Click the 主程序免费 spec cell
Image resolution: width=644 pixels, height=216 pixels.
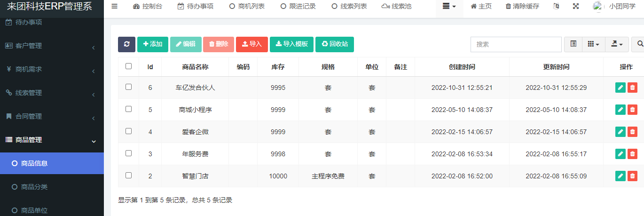coord(328,176)
